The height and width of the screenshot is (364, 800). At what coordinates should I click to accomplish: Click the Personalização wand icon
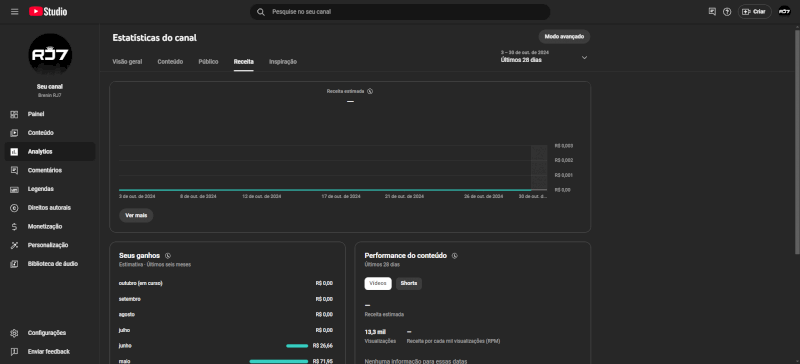pos(14,245)
